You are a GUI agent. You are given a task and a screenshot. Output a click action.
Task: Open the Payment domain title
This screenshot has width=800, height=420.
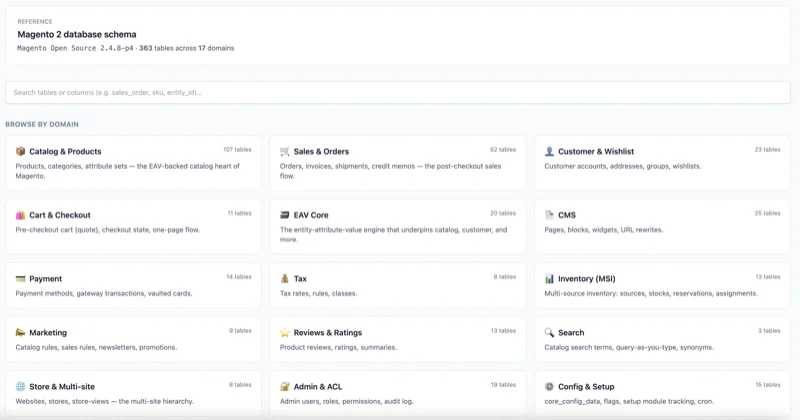[45, 279]
